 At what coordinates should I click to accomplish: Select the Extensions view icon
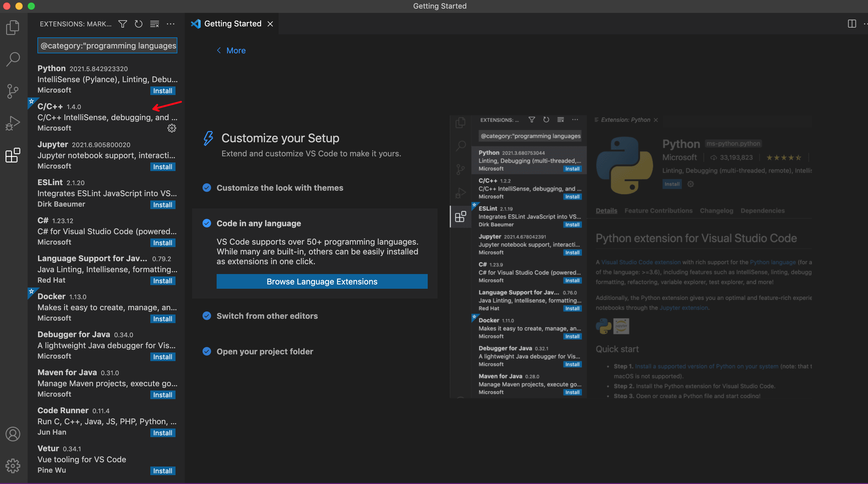(13, 155)
